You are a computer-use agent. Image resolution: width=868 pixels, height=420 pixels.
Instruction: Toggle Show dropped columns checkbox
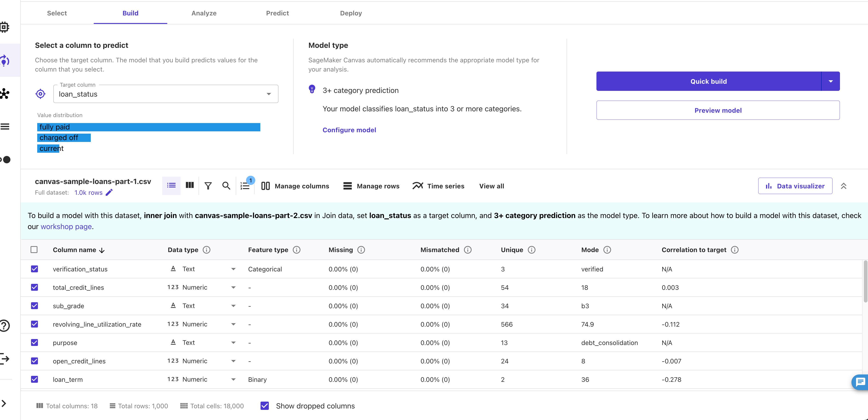click(265, 406)
